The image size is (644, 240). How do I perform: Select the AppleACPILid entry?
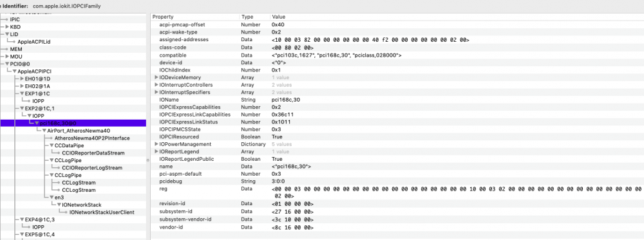tap(34, 41)
